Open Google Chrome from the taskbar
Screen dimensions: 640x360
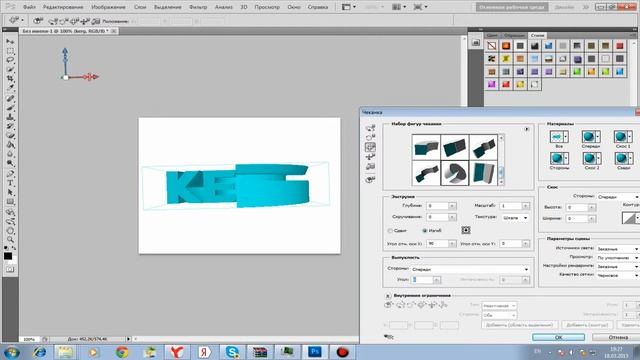pos(122,351)
